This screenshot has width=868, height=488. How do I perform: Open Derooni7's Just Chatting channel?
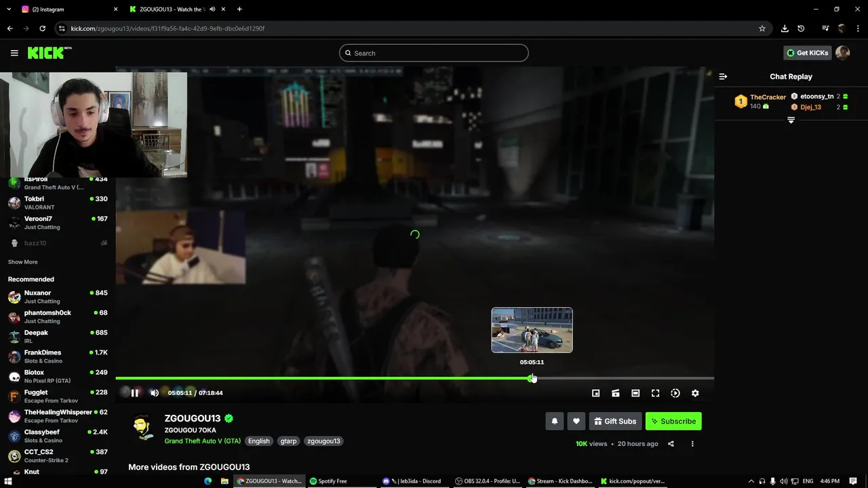[58, 222]
